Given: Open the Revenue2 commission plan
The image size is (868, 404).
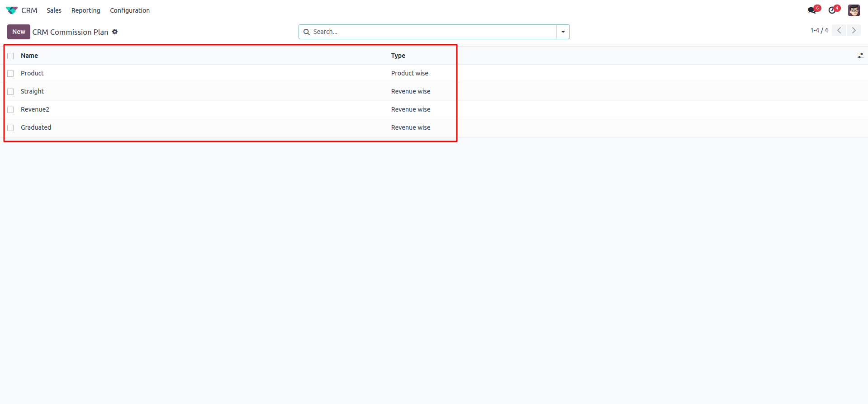Looking at the screenshot, I should click(35, 109).
